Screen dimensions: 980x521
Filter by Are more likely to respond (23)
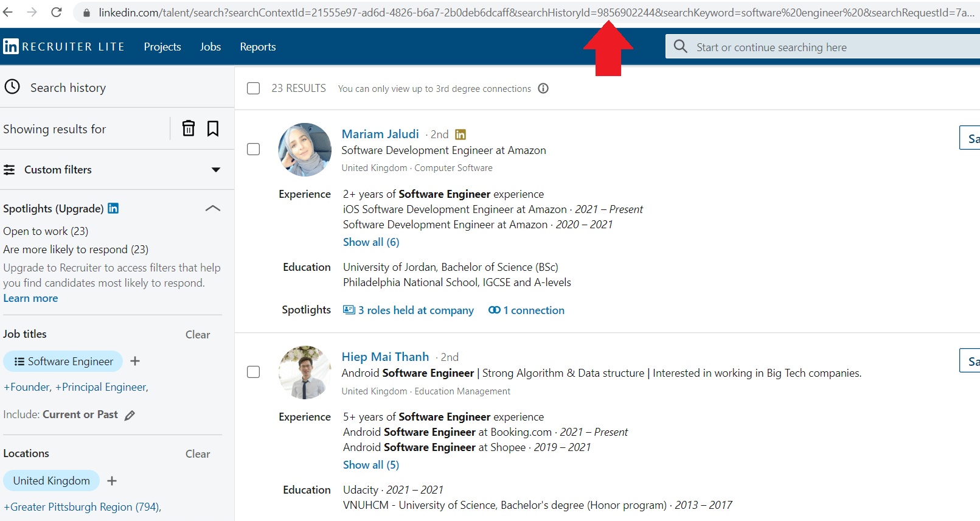coord(75,250)
